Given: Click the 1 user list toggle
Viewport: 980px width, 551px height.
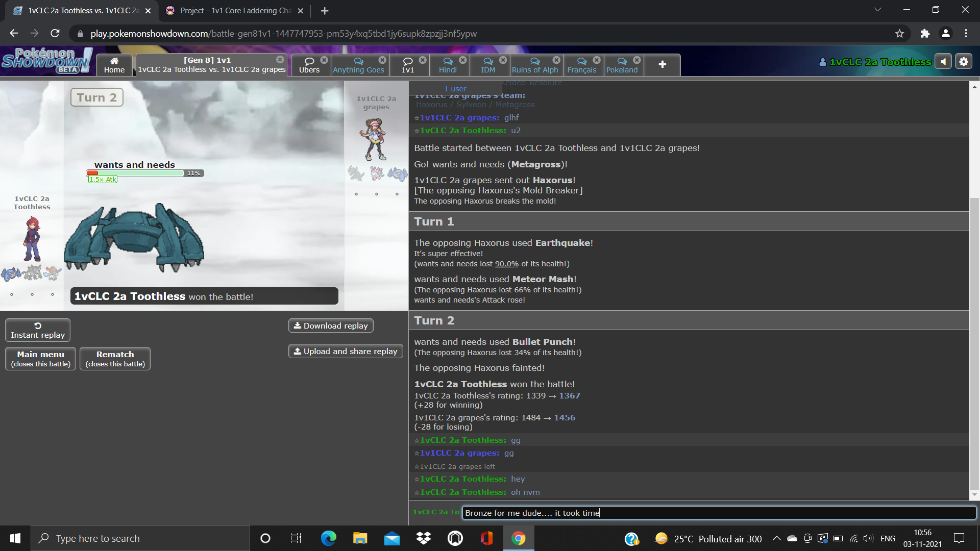Looking at the screenshot, I should tap(455, 89).
